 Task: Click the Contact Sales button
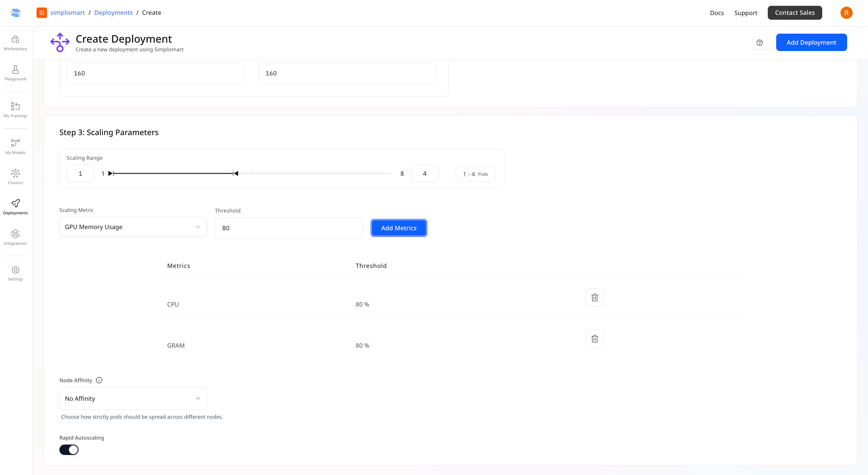click(795, 13)
